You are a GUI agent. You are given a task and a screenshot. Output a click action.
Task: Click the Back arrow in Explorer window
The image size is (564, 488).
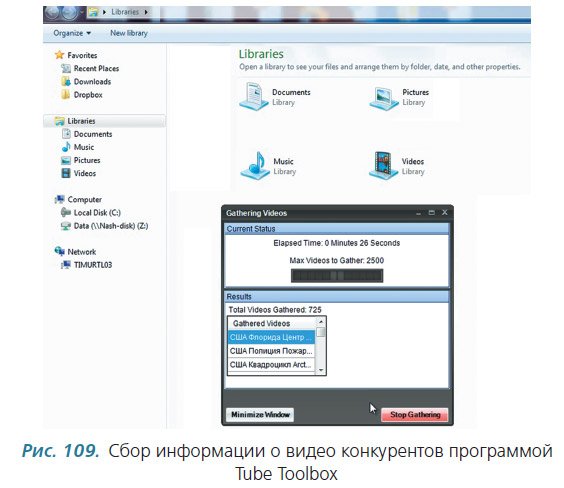53,13
